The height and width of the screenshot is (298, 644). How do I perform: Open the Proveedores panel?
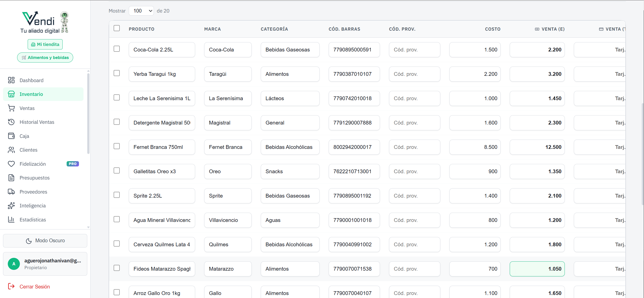33,192
